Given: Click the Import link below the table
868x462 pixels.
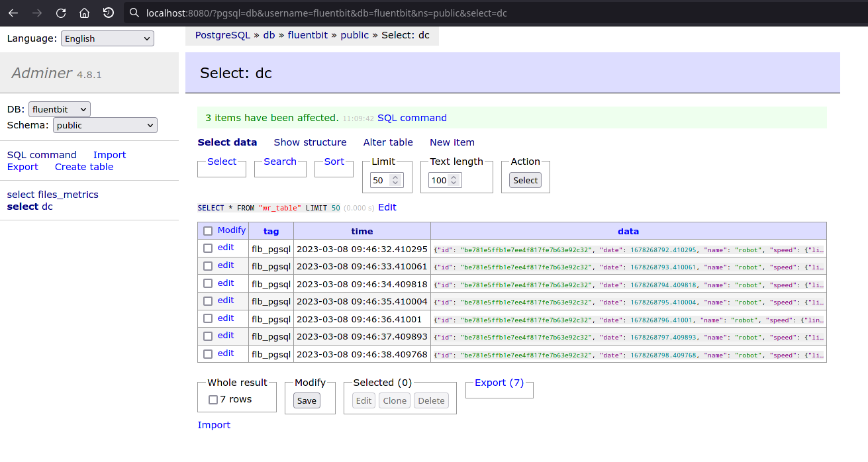Looking at the screenshot, I should (x=214, y=425).
